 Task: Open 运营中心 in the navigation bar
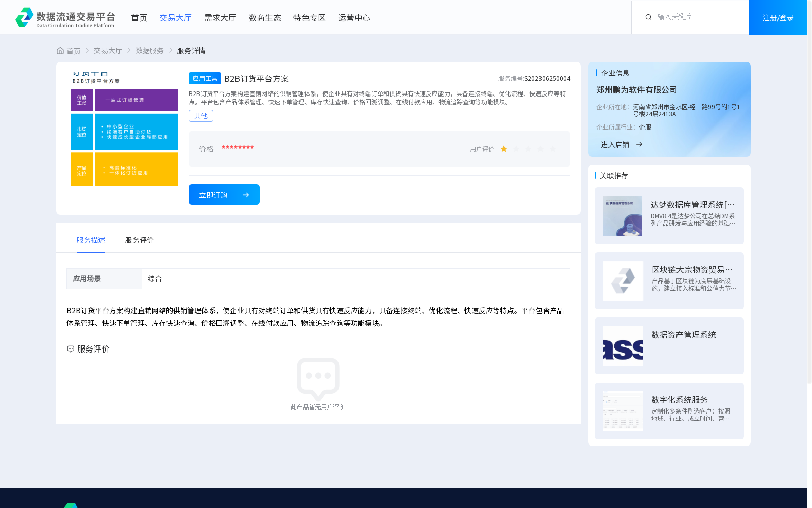tap(354, 18)
